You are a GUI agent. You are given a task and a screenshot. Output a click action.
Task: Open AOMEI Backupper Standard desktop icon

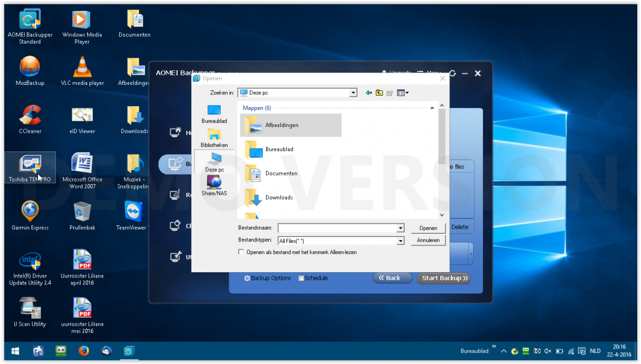[x=30, y=27]
